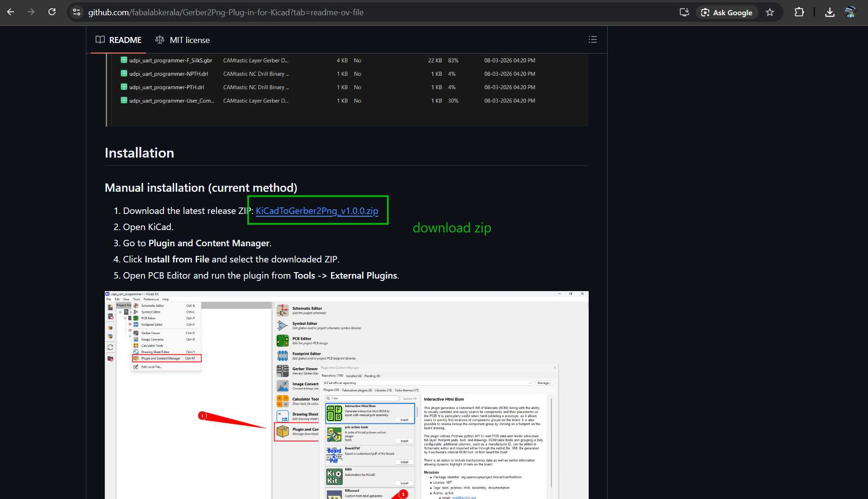Download the KiCadToGerber2Png_v1.0.0.zip release link
This screenshot has height=499, width=868.
(317, 211)
